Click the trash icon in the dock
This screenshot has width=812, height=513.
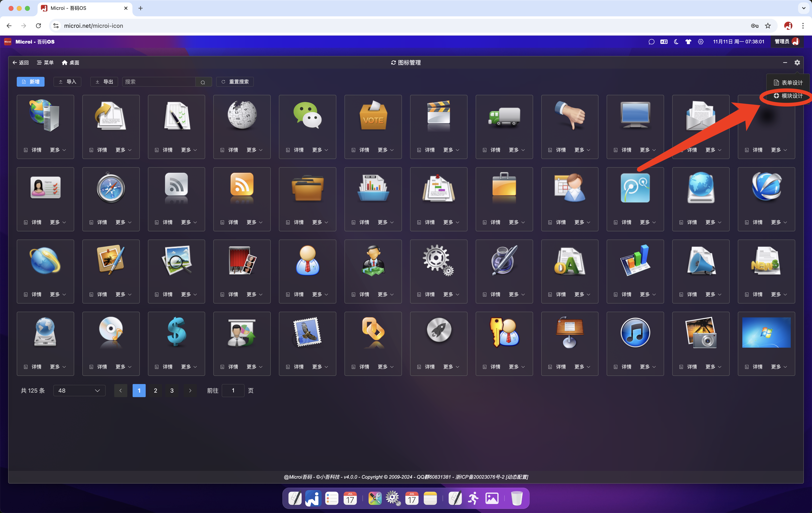[x=517, y=498]
